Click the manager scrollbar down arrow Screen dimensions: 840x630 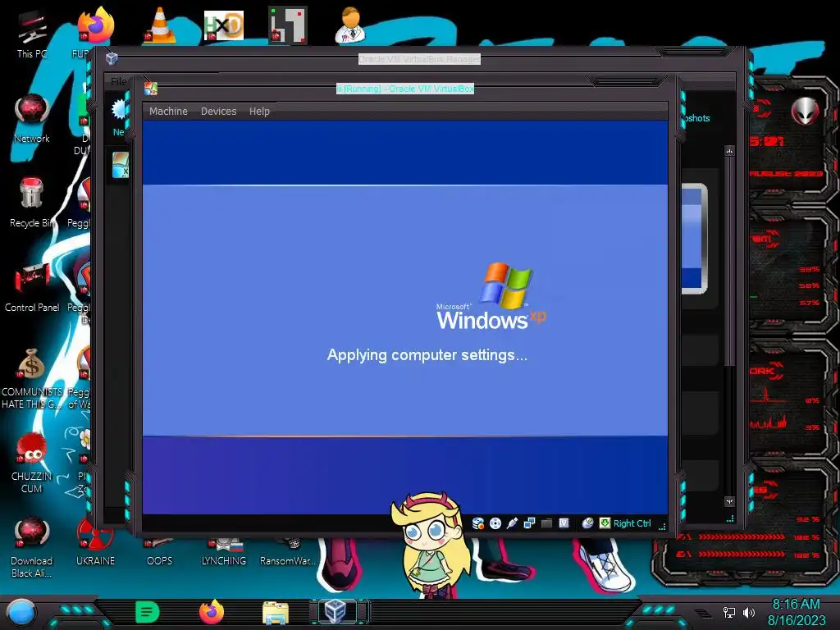click(x=729, y=502)
